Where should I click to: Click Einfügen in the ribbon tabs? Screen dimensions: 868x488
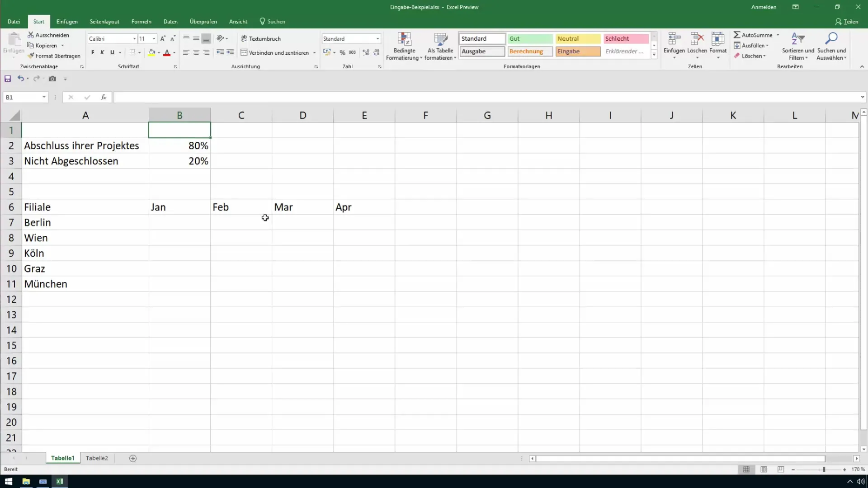click(67, 21)
